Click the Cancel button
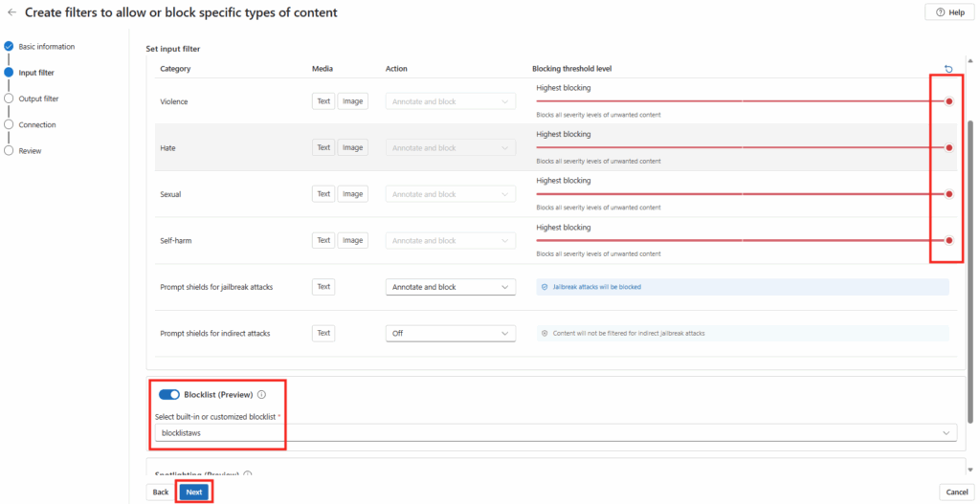The height and width of the screenshot is (504, 980). pos(955,492)
